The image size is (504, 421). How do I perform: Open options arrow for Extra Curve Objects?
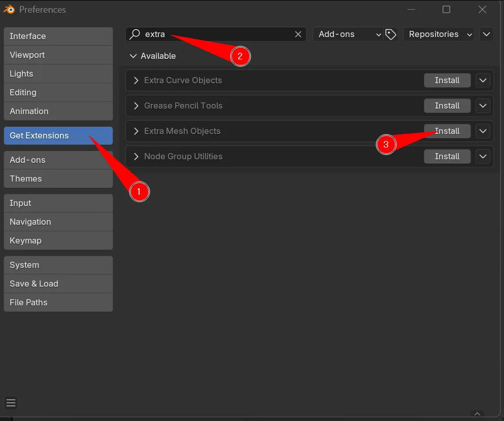[483, 80]
